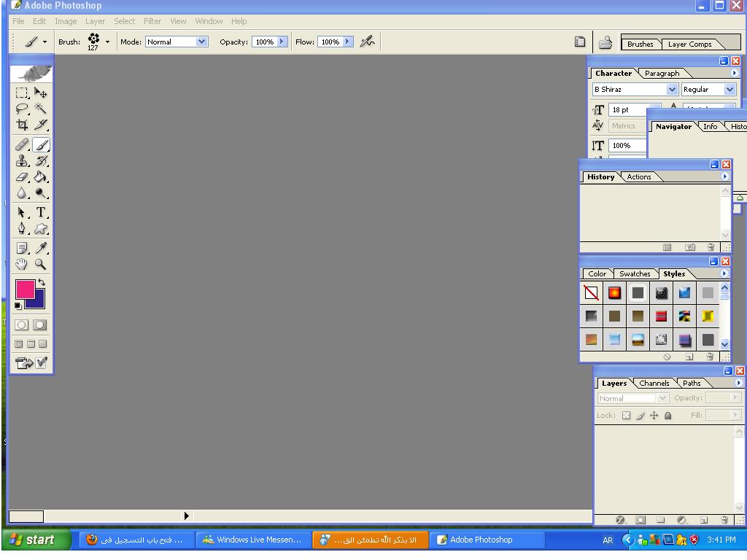This screenshot has height=560, width=747.
Task: Select the Eraser tool
Action: click(x=21, y=177)
